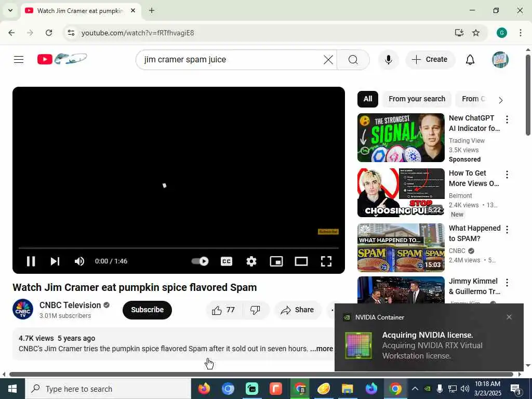
Task: Go back in browser
Action: point(11,33)
